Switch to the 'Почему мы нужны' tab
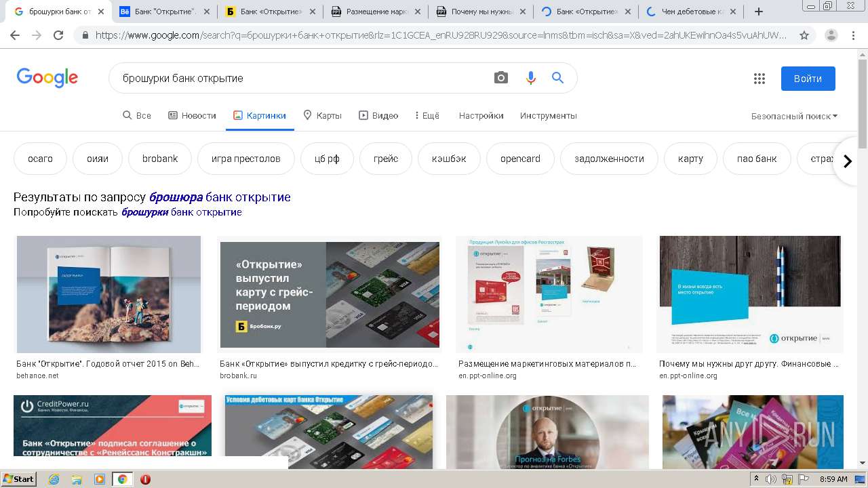This screenshot has width=868, height=488. pos(481,12)
